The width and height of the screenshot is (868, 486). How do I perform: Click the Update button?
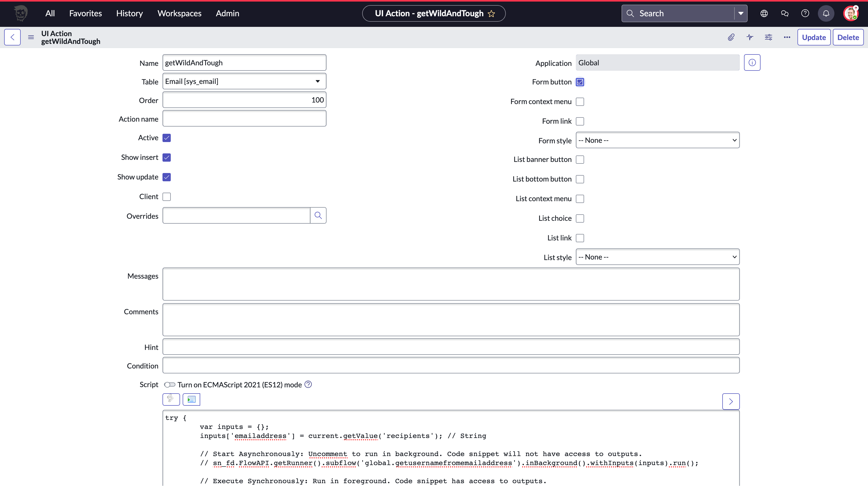tap(813, 37)
